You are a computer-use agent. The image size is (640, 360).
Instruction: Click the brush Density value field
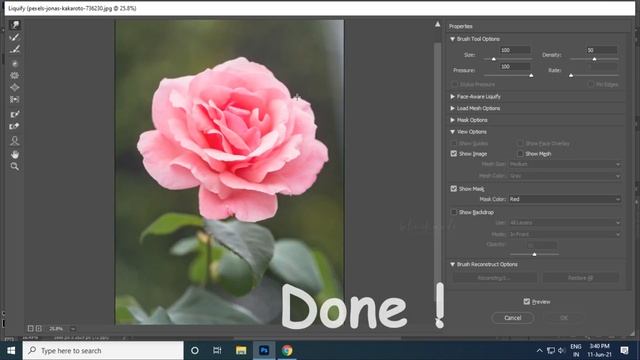(x=602, y=50)
